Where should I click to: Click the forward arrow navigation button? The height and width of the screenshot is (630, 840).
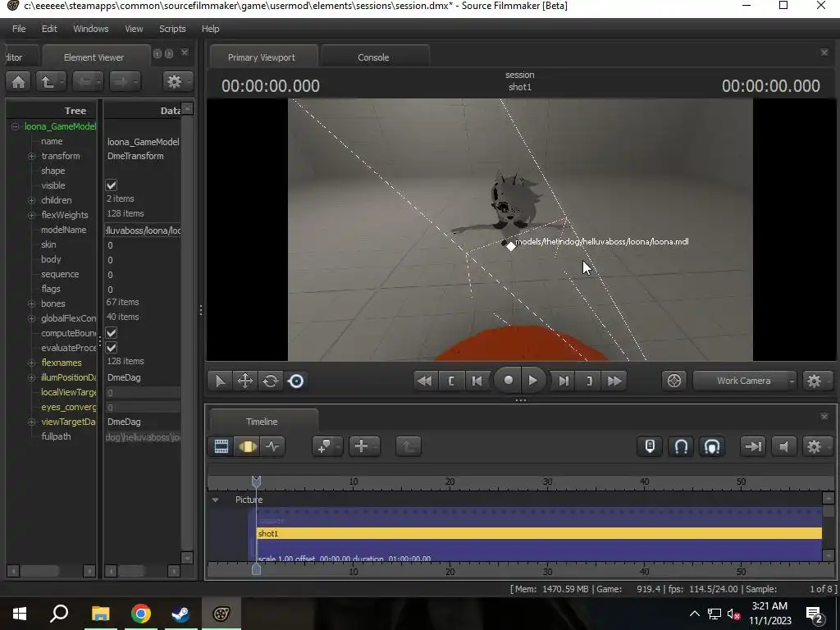coord(125,81)
